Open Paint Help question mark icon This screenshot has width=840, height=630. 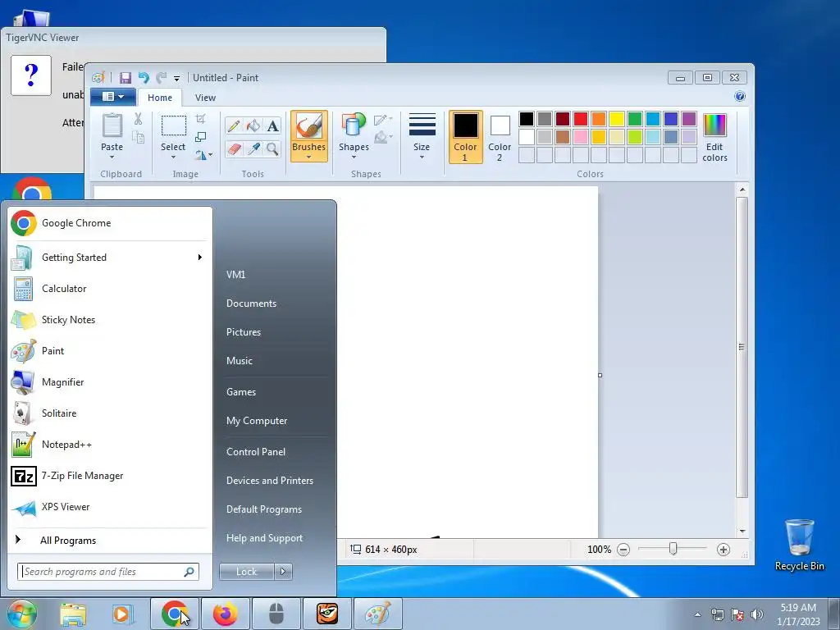(x=740, y=97)
